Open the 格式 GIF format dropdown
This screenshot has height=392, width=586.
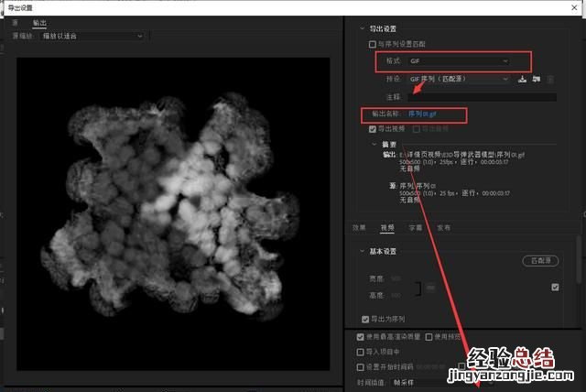coord(459,61)
